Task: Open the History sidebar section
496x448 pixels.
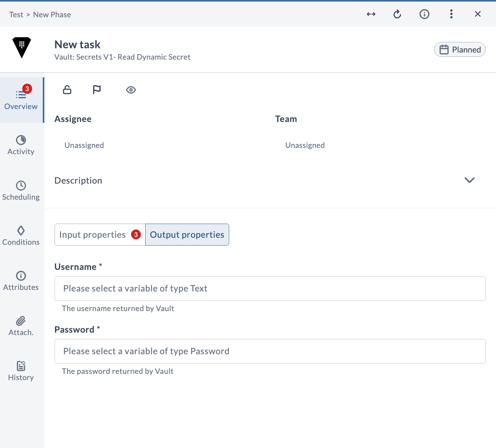Action: click(x=21, y=371)
